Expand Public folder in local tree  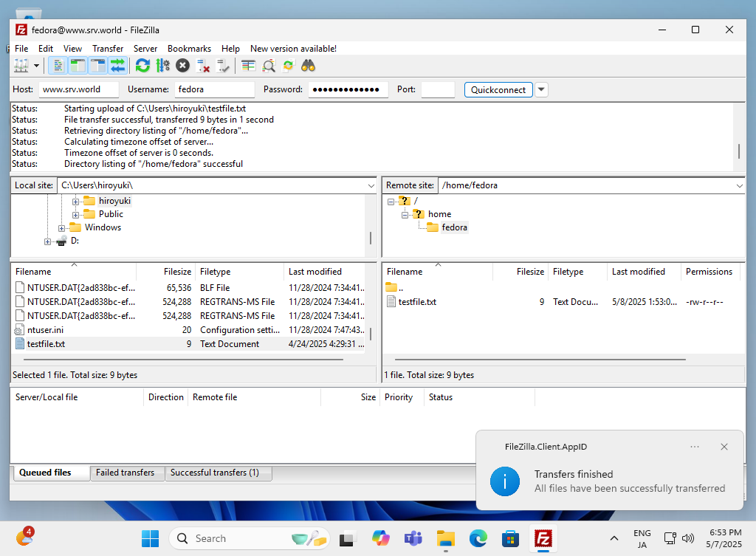(76, 215)
